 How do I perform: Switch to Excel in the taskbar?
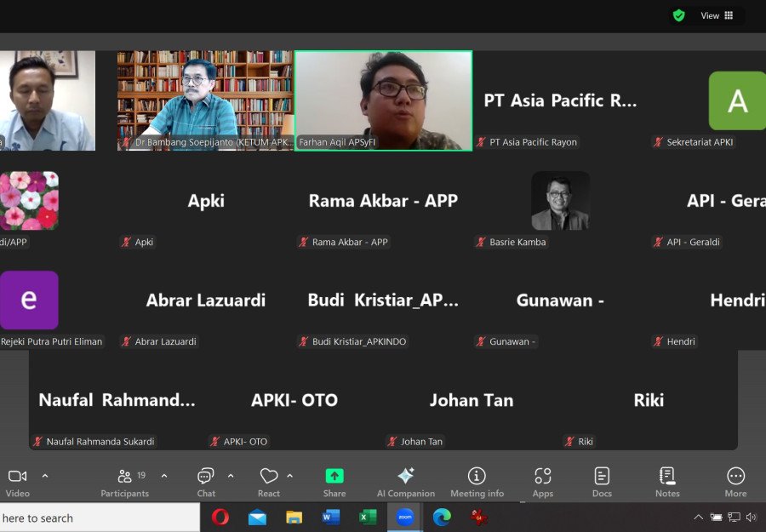point(368,517)
